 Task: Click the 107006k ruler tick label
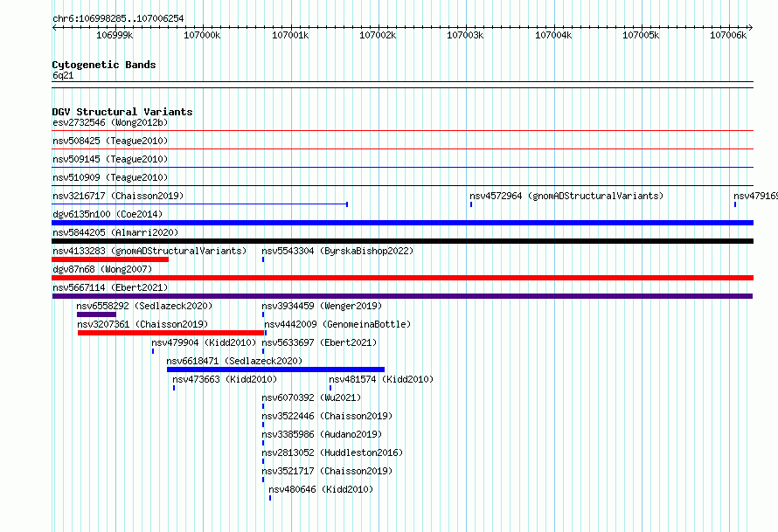pos(728,35)
